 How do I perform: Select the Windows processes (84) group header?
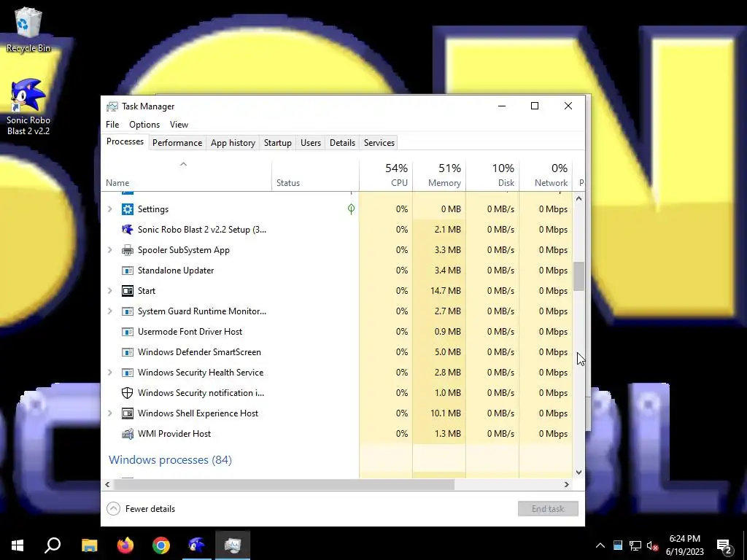click(170, 460)
